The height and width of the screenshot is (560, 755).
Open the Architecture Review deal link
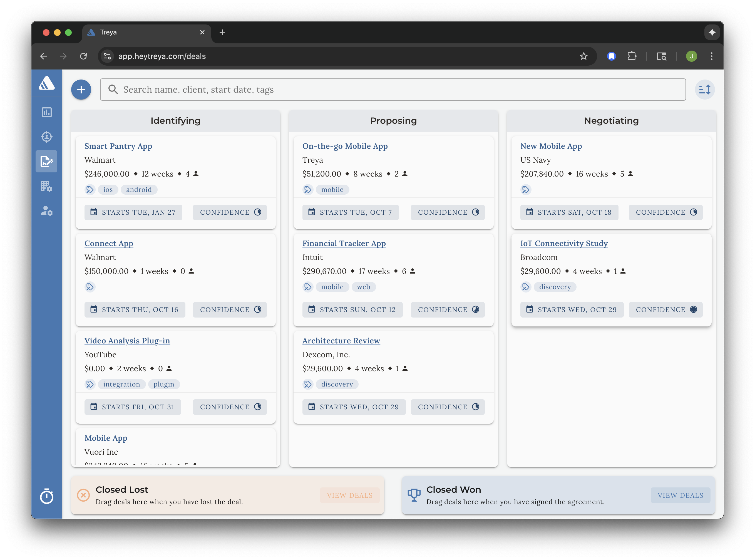coord(341,341)
